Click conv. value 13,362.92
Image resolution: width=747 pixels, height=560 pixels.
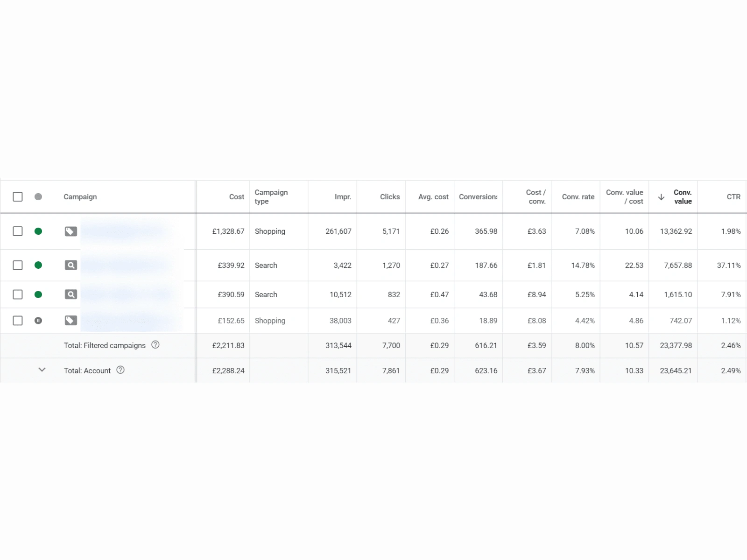676,231
